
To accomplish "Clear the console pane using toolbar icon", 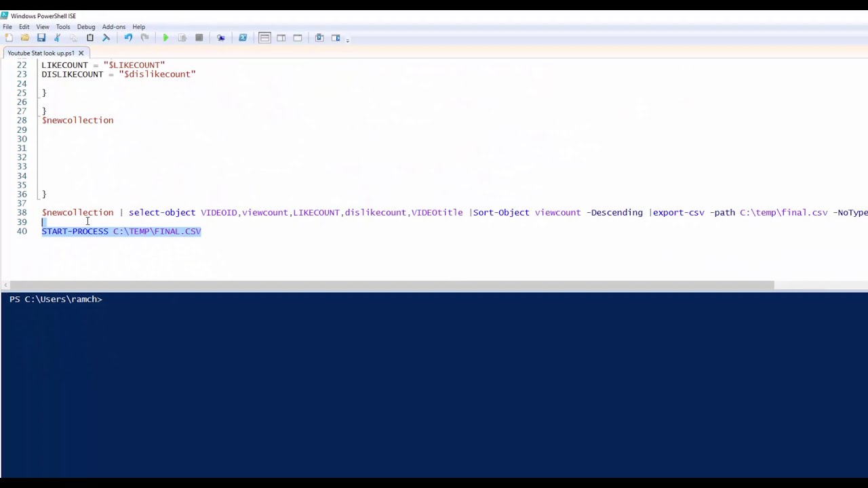I will (106, 38).
